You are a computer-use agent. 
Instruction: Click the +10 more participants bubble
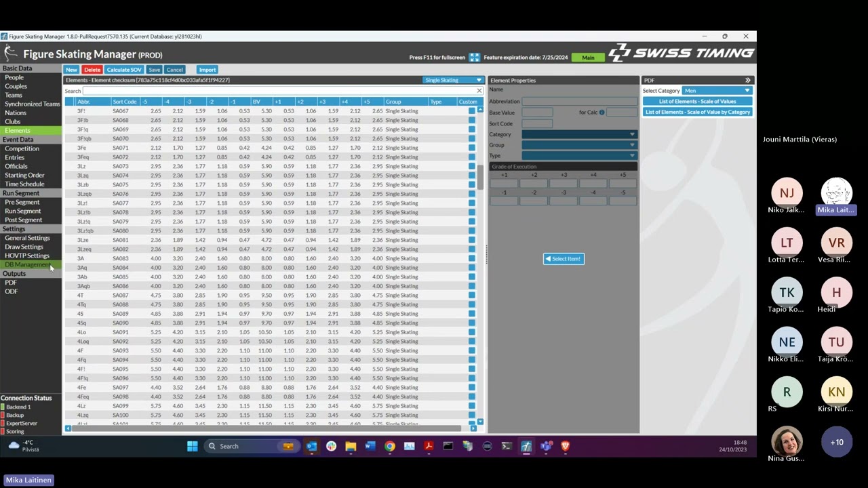[x=837, y=442]
